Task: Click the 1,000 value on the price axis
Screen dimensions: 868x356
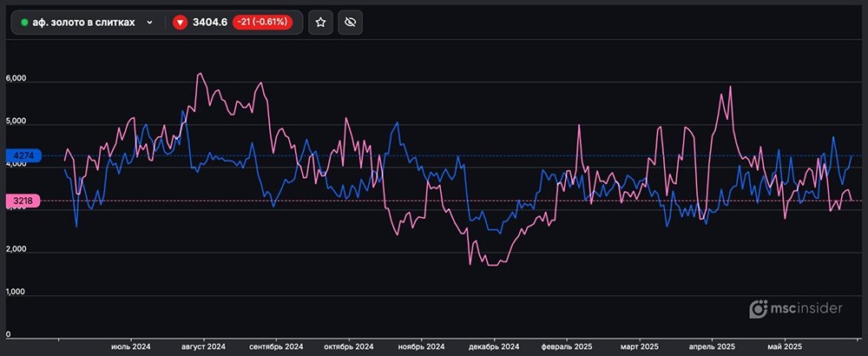Action: point(16,293)
